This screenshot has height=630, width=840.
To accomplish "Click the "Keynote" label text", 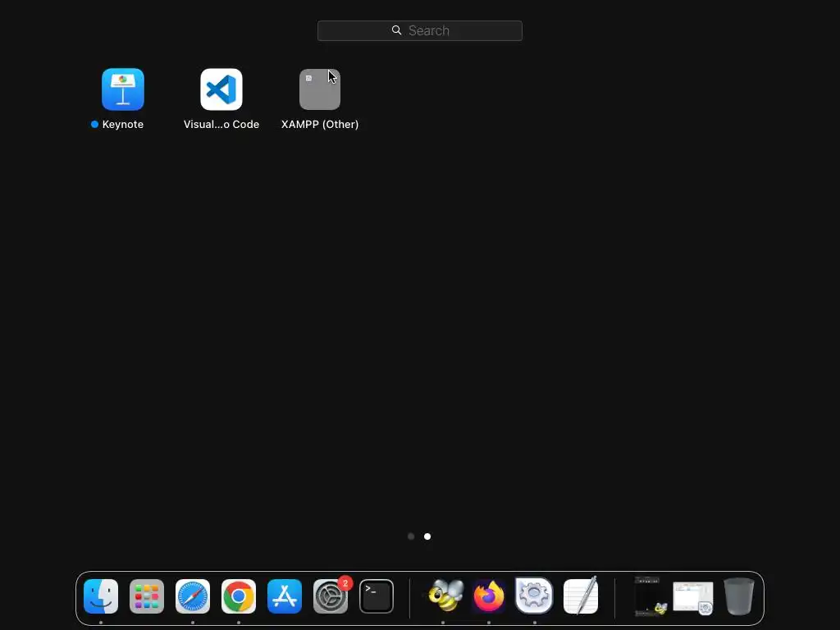I will [x=123, y=125].
